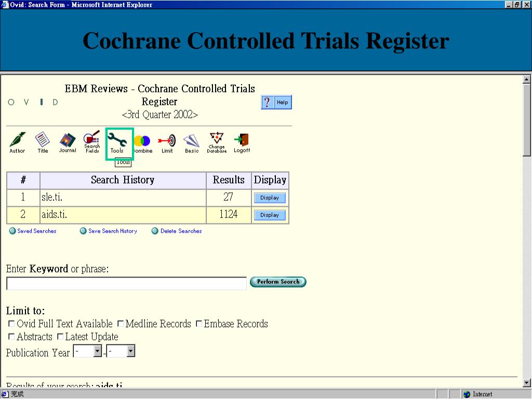Image resolution: width=532 pixels, height=399 pixels.
Task: Click the OVID logo
Action: pos(33,102)
